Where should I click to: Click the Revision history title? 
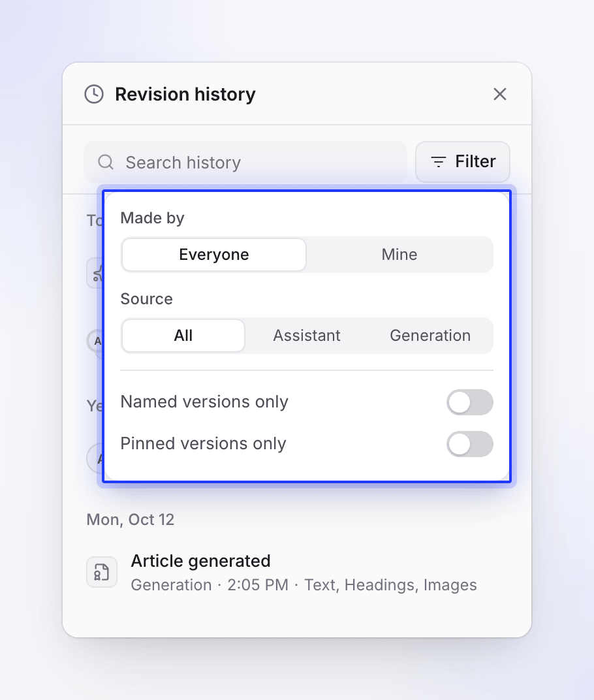coord(185,94)
